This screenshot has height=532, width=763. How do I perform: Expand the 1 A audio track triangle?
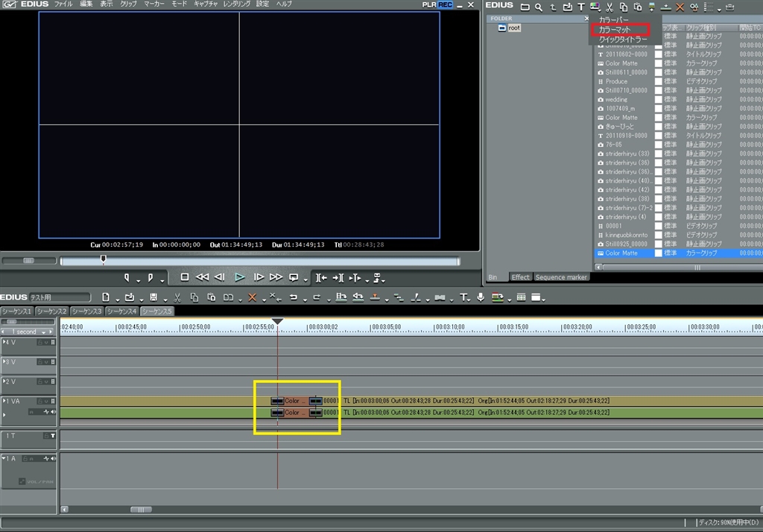(4, 458)
